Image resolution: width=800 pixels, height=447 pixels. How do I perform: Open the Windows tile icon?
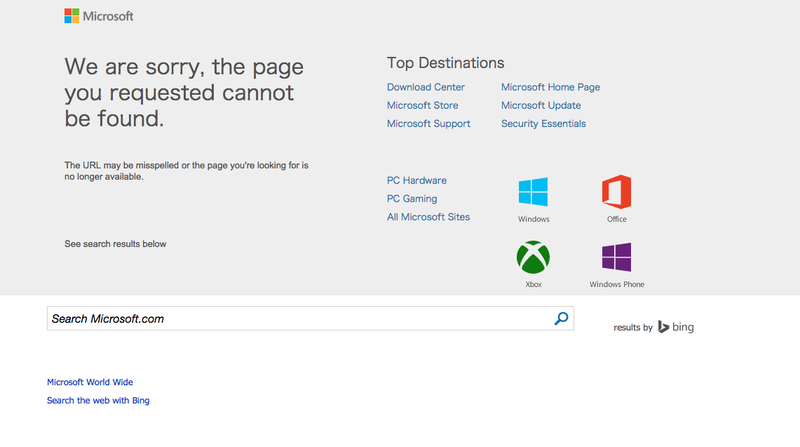click(x=533, y=192)
